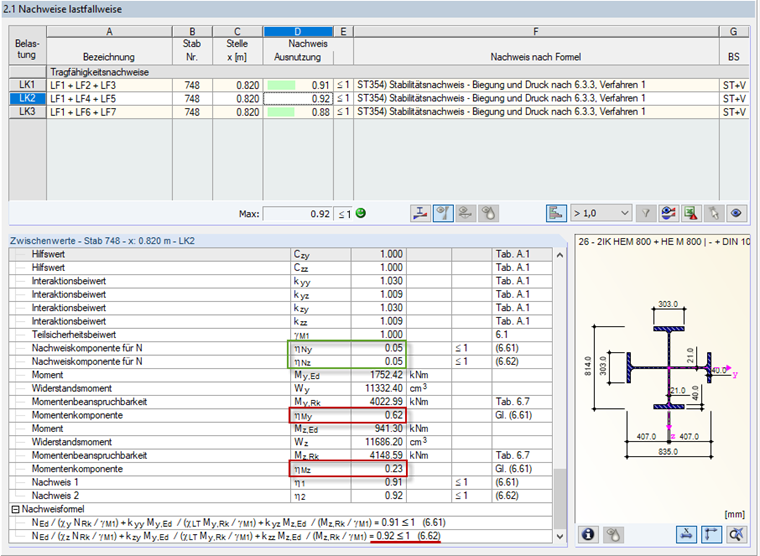Screen dimensions: 760x556
Task: Select highlighted column D header
Action: [298, 32]
